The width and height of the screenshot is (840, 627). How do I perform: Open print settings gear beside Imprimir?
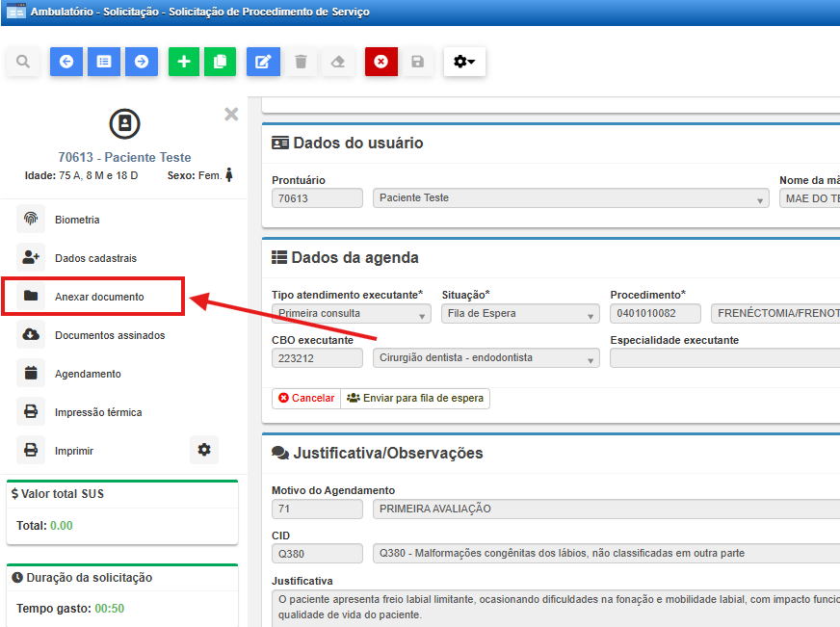click(x=203, y=450)
